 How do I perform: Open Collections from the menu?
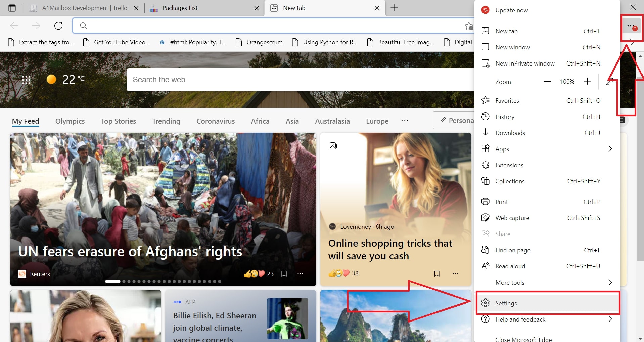click(x=510, y=181)
